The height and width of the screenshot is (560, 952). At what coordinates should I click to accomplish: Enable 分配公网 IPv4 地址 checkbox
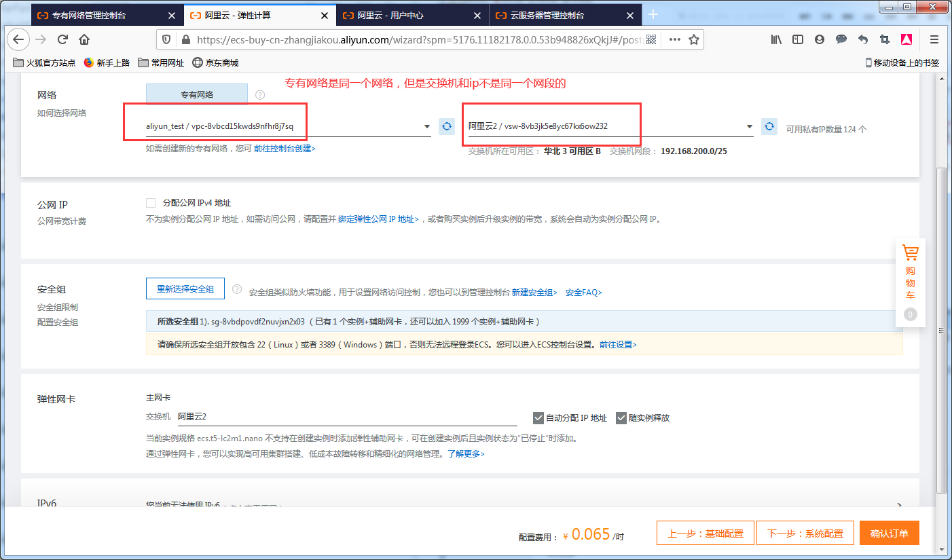point(151,202)
